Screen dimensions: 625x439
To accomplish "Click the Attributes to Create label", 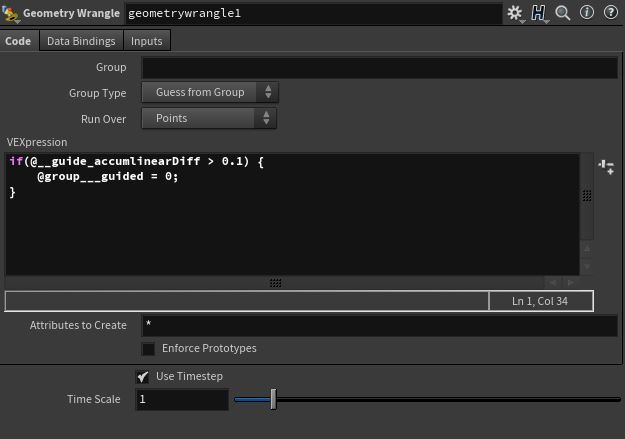I will [78, 325].
